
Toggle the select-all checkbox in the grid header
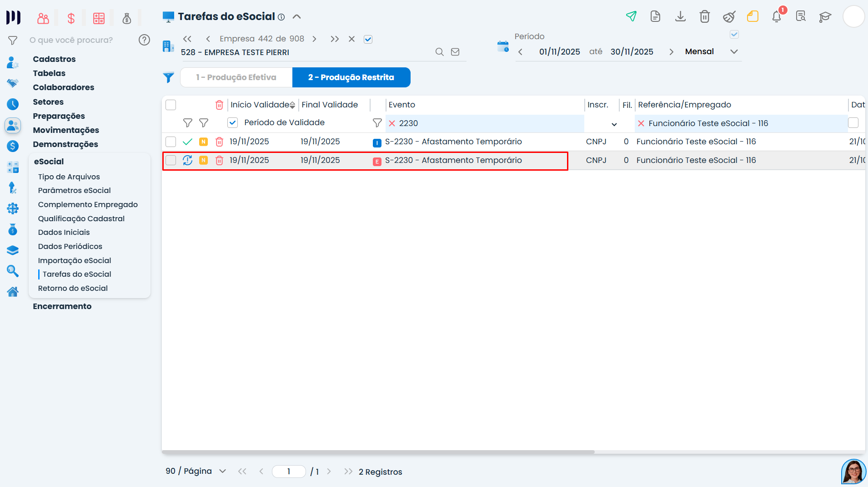pos(171,105)
